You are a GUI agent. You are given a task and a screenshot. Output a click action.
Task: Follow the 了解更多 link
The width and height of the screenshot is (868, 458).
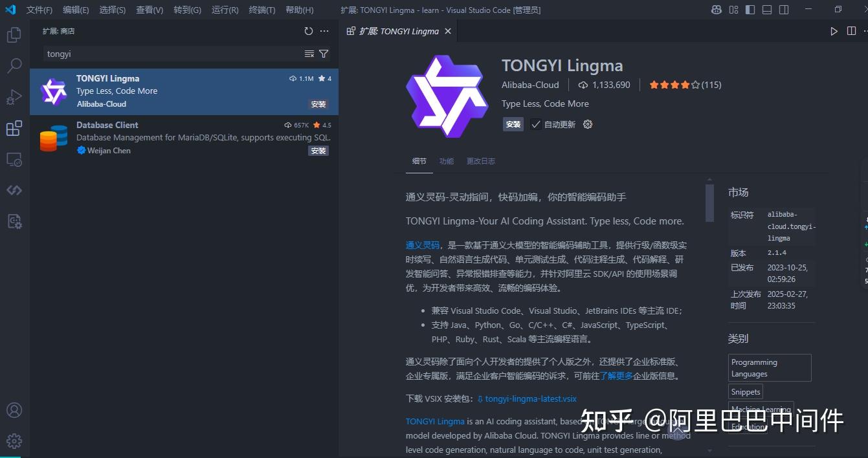click(x=616, y=376)
